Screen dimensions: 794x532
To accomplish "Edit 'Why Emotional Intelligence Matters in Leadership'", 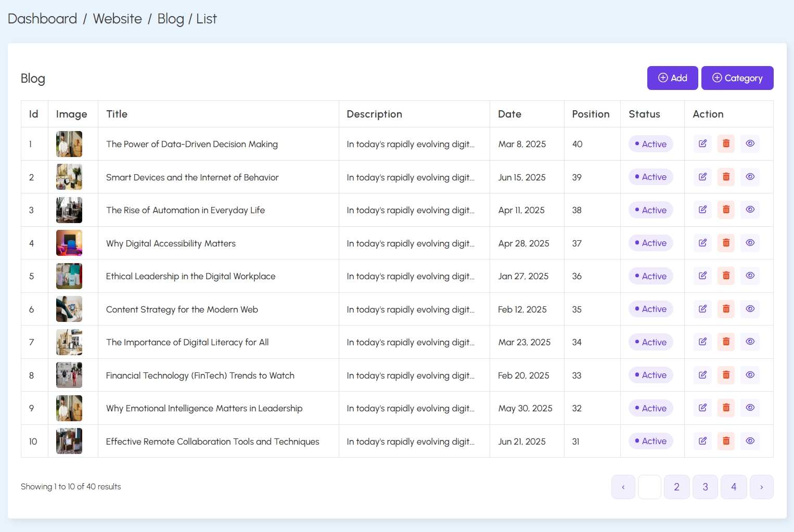I will click(x=702, y=408).
